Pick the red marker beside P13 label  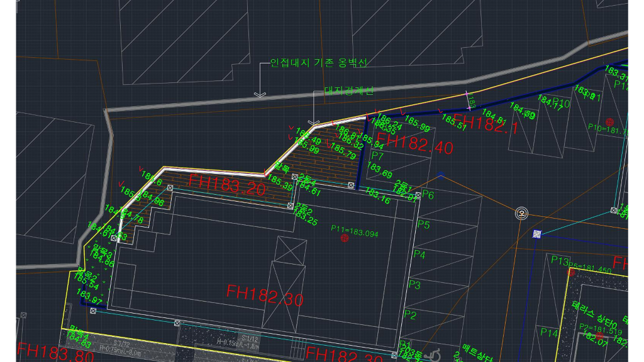572,271
